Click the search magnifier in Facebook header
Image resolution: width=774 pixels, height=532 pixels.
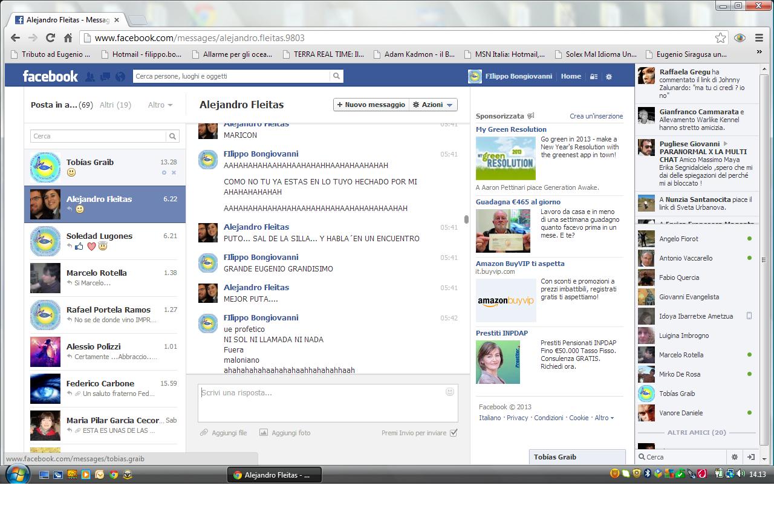point(336,76)
